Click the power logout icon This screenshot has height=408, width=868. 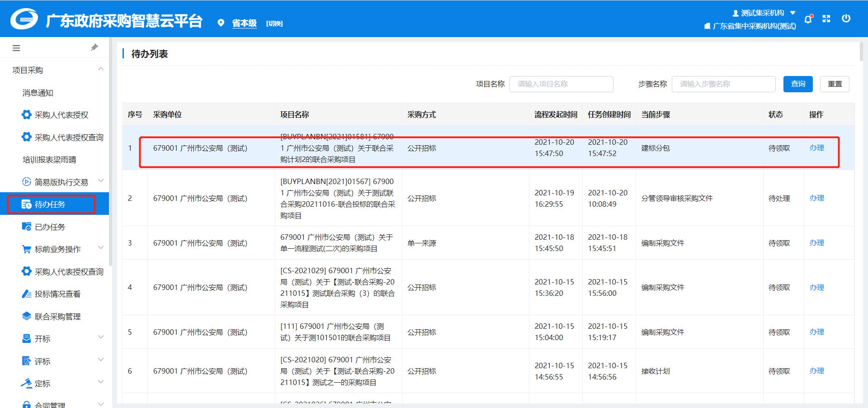point(846,19)
